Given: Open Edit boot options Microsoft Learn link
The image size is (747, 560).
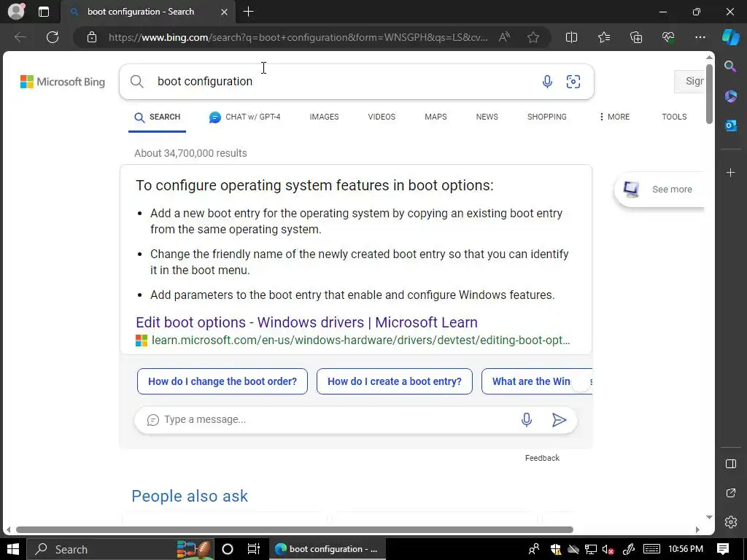Looking at the screenshot, I should coord(306,322).
